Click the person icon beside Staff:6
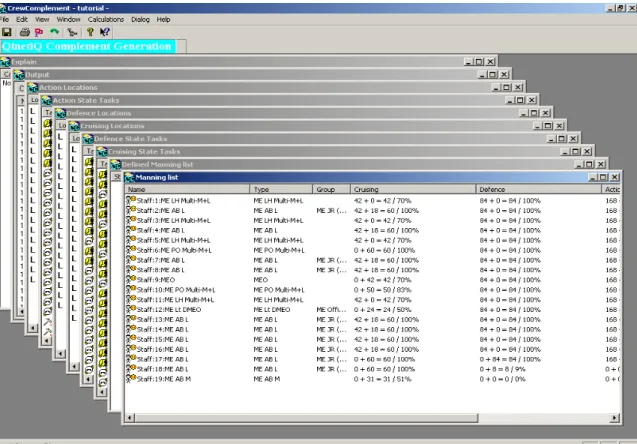This screenshot has width=637, height=444. pos(131,249)
